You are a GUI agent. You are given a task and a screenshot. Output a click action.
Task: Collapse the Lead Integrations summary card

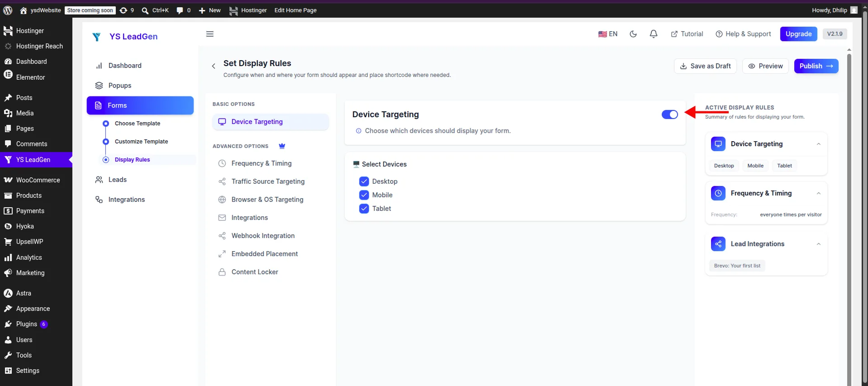point(819,244)
